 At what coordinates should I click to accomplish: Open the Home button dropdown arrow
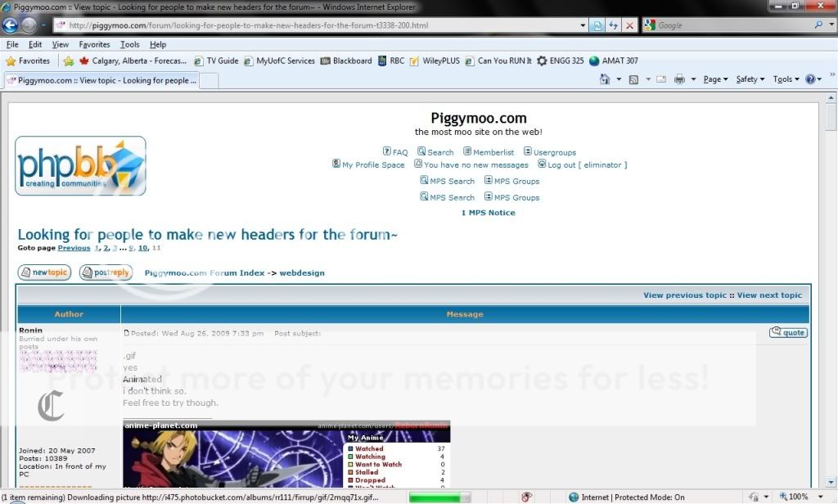tap(619, 79)
